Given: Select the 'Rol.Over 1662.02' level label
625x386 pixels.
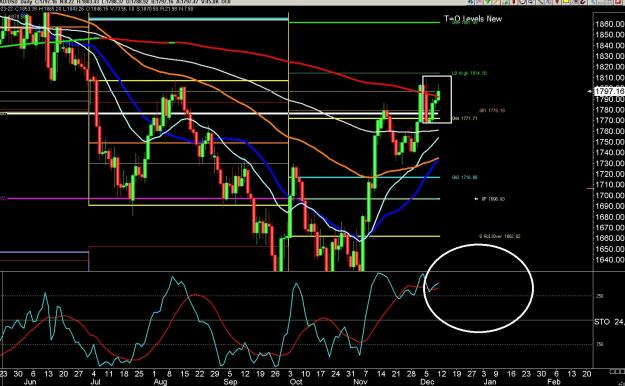Looking at the screenshot, I should point(500,236).
